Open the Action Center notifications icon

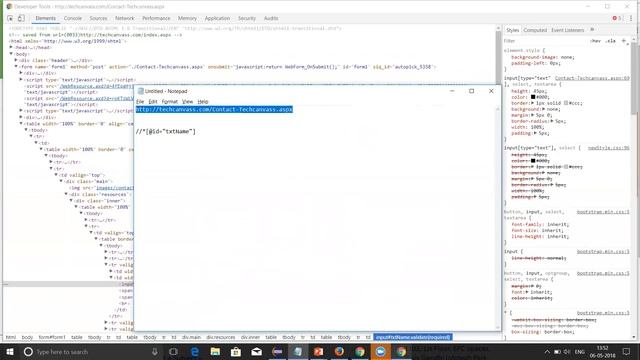point(626,352)
